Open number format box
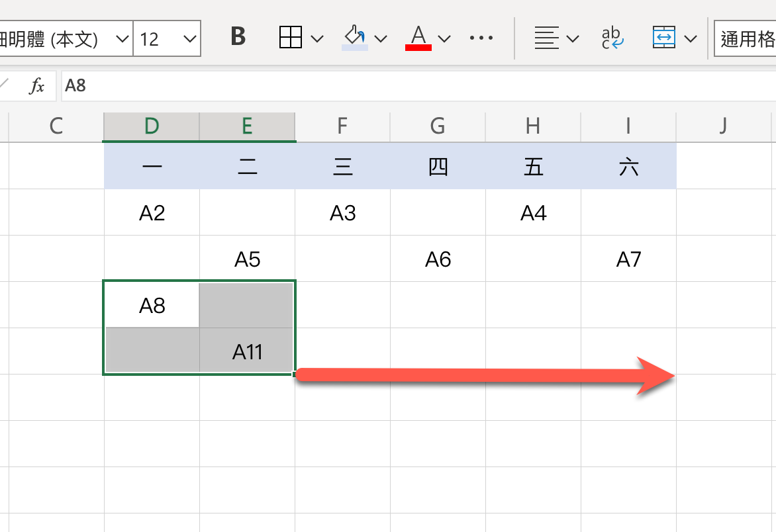Image resolution: width=776 pixels, height=532 pixels. click(746, 38)
